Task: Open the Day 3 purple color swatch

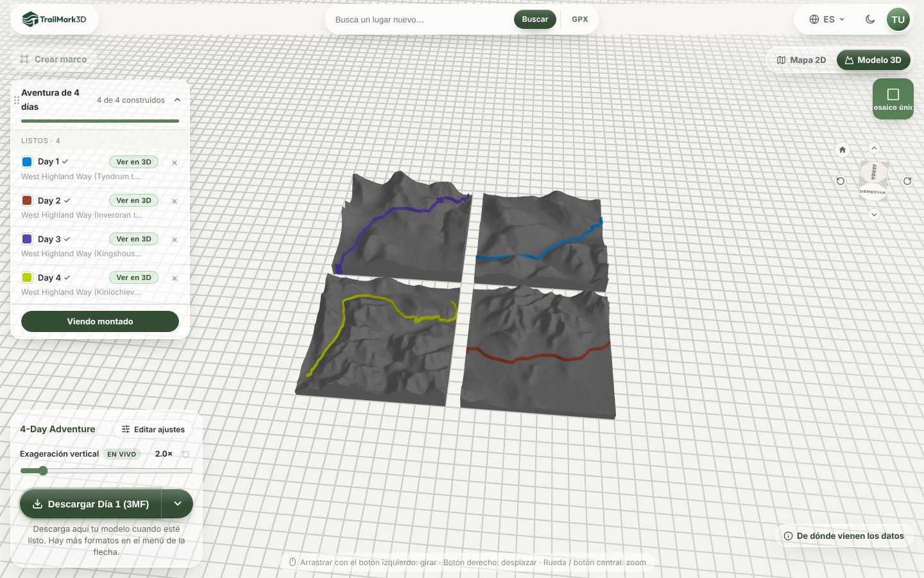Action: [27, 239]
